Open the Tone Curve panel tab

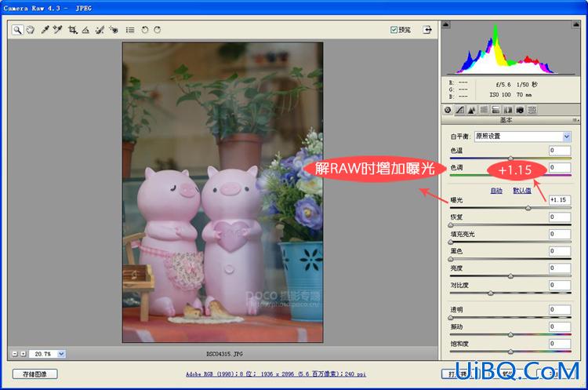point(460,110)
